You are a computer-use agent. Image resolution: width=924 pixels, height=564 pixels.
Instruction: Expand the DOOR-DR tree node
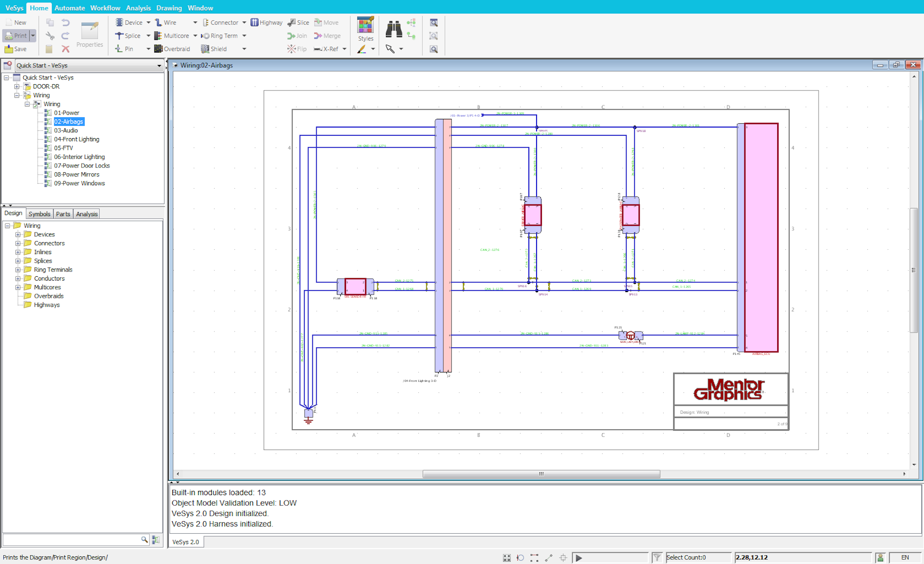[17, 87]
